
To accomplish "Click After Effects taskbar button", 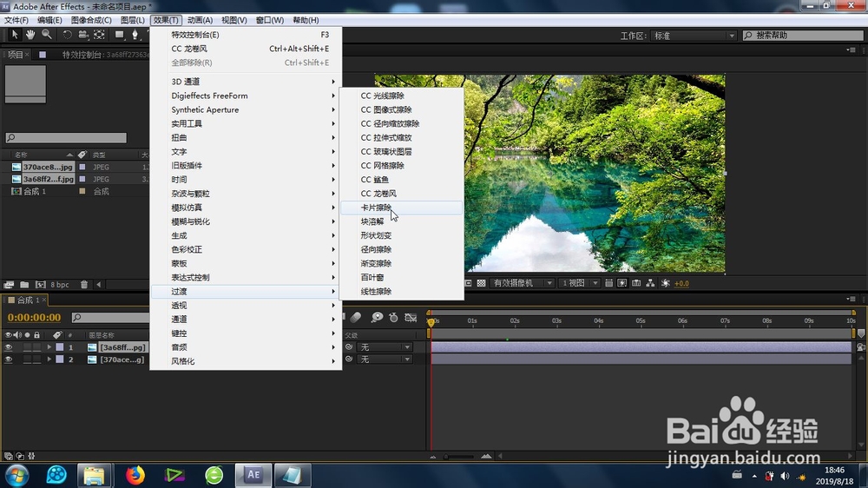I will click(253, 475).
